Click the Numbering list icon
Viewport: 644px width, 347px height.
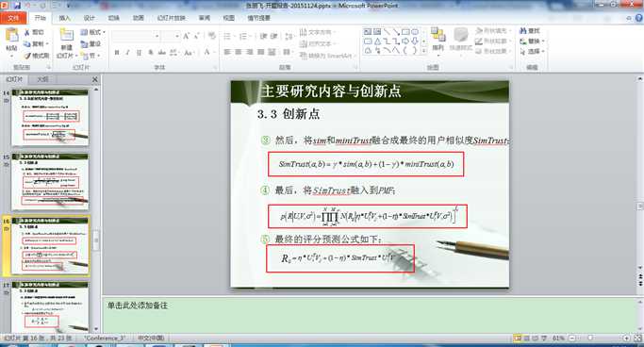[244, 36]
